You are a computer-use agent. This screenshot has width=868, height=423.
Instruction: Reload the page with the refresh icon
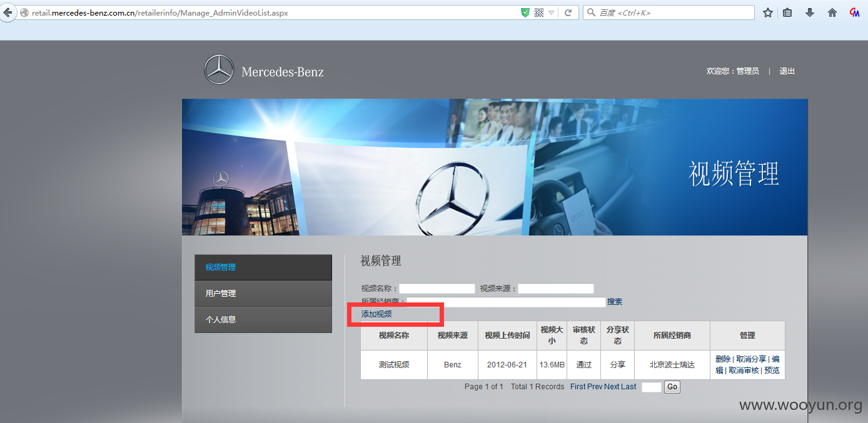568,12
